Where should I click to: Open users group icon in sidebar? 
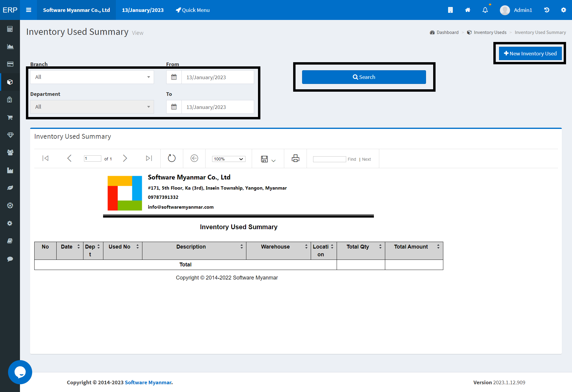[x=10, y=152]
